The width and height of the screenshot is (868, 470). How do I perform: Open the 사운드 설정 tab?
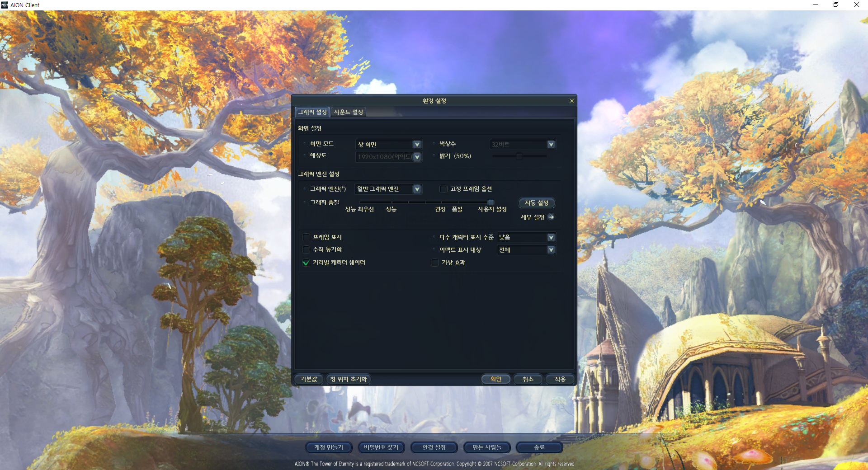pos(348,112)
